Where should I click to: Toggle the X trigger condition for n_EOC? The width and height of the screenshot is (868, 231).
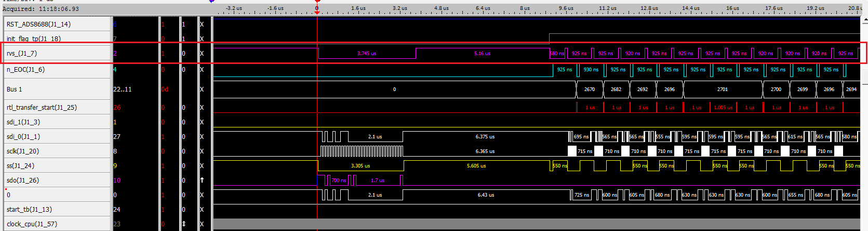[202, 69]
